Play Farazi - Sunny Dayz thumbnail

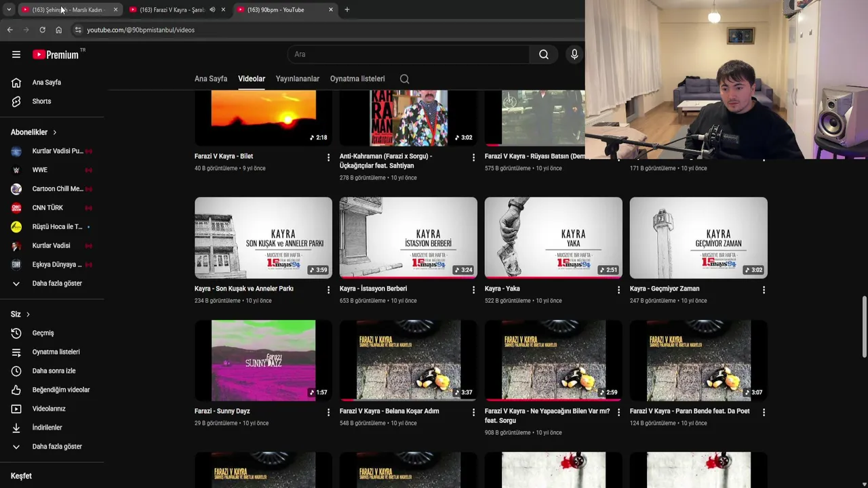click(263, 361)
